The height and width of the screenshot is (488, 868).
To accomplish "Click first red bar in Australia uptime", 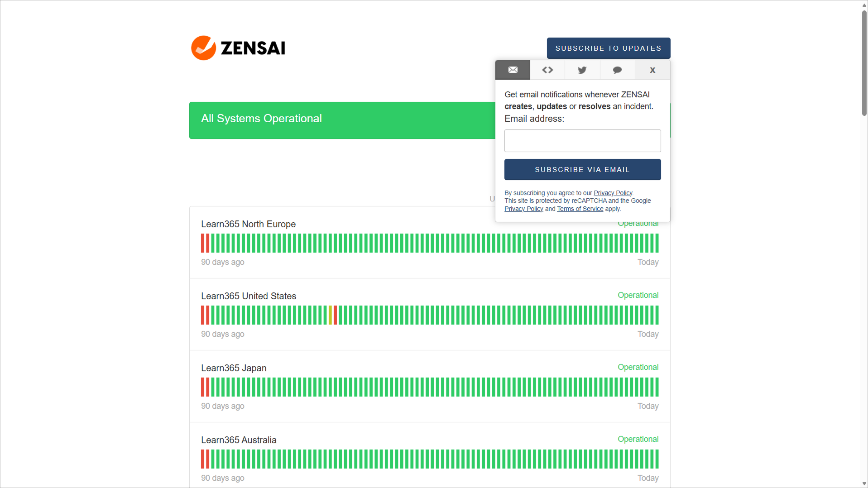I will pos(203,459).
